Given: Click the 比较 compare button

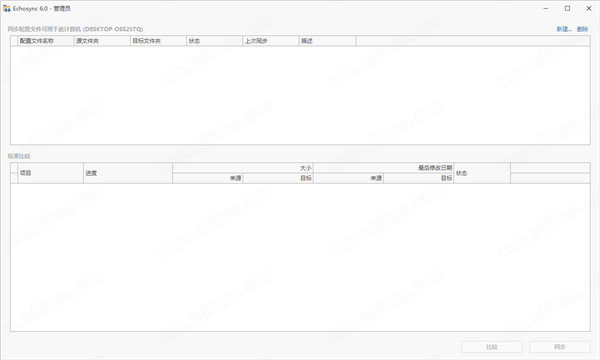Looking at the screenshot, I should [x=492, y=347].
